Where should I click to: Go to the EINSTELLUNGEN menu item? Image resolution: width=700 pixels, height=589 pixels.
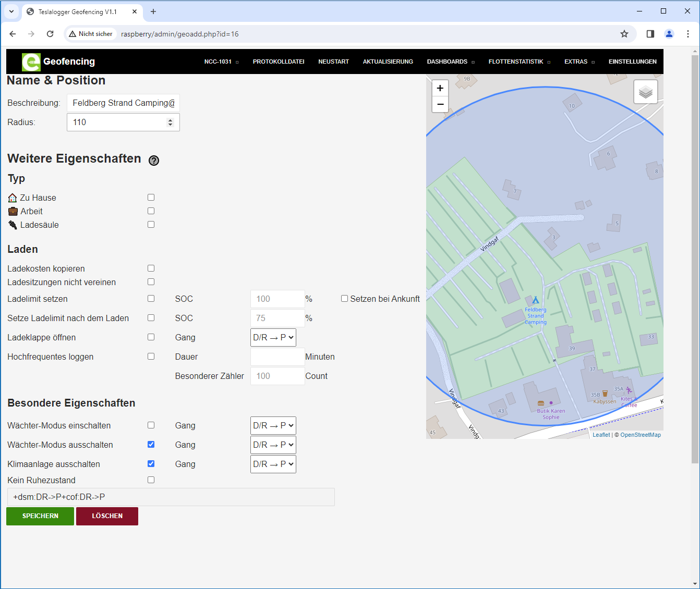[x=632, y=62]
